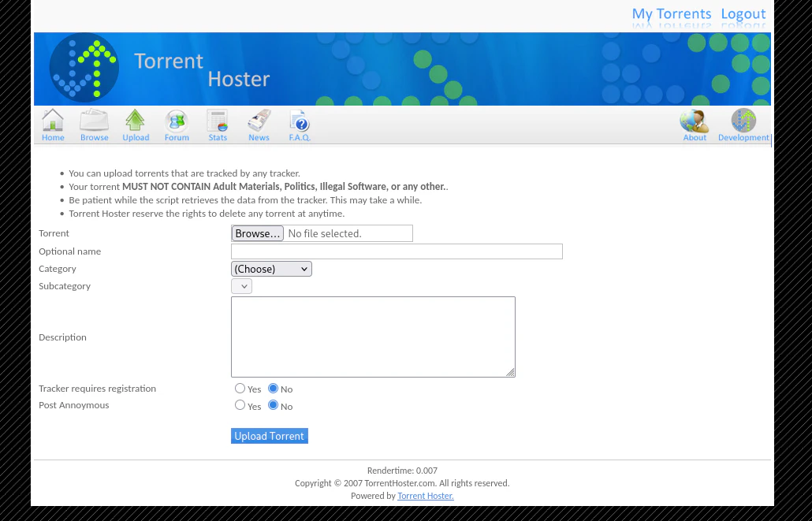Click the Development arrow icon

(743, 120)
